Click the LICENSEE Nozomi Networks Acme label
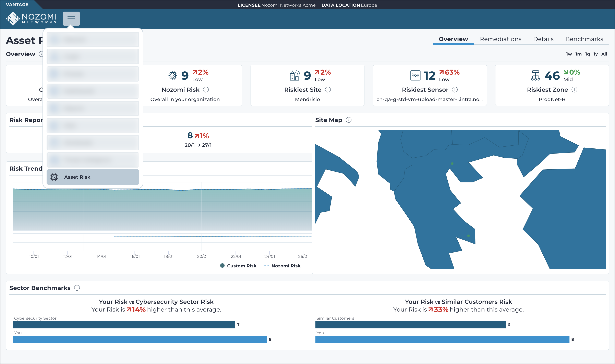 click(x=276, y=5)
